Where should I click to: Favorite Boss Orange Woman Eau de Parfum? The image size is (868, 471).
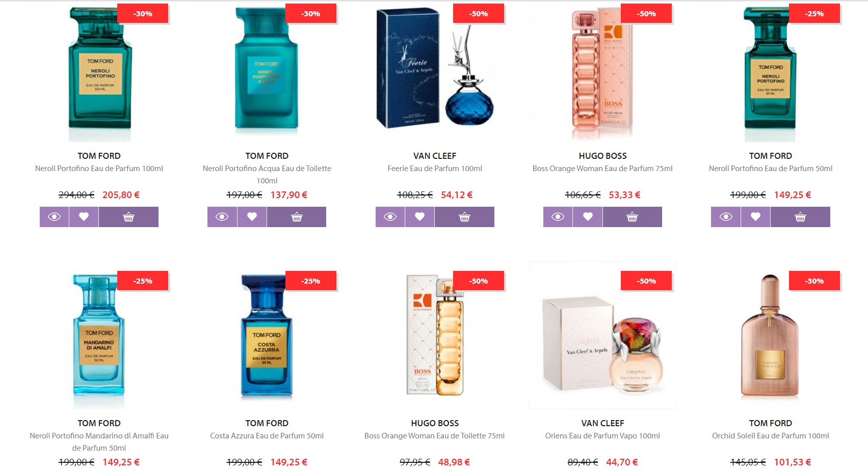point(588,217)
